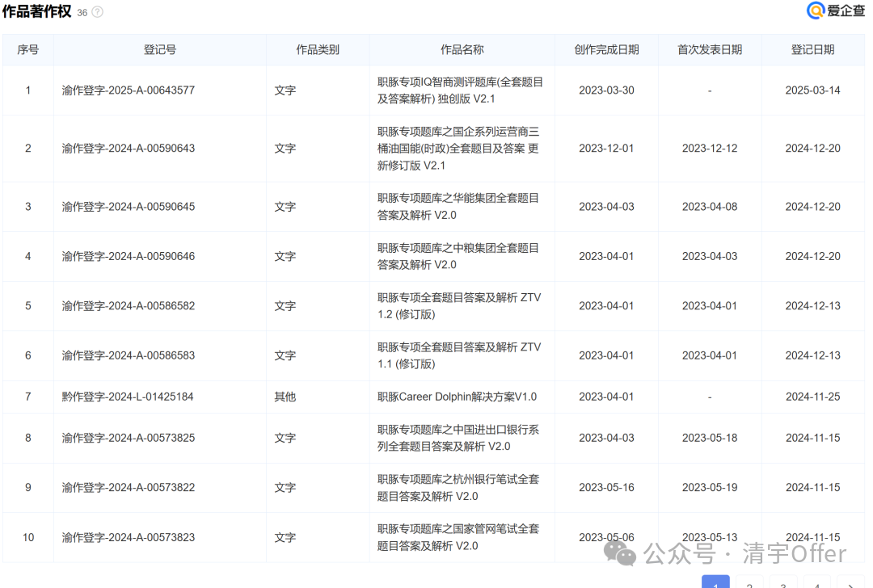The height and width of the screenshot is (588, 873).
Task: Click the 登记日期 column header
Action: (813, 49)
